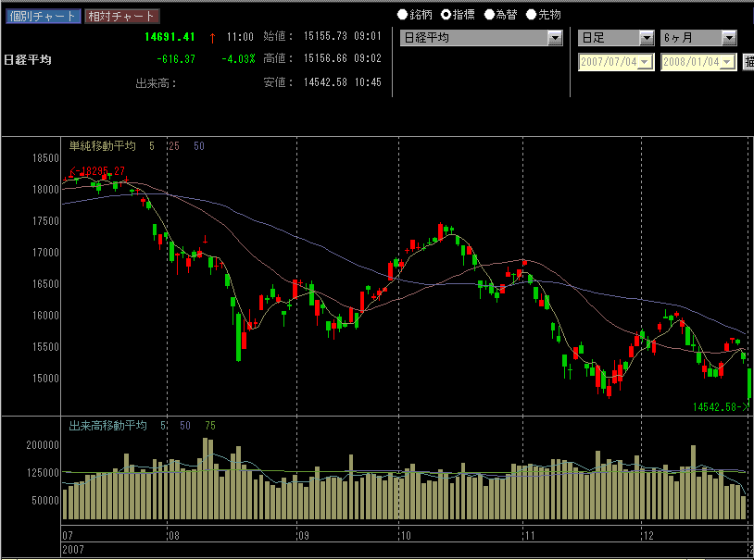Image resolution: width=754 pixels, height=560 pixels.
Task: Switch to the 個別チャート tab
Action: click(42, 16)
